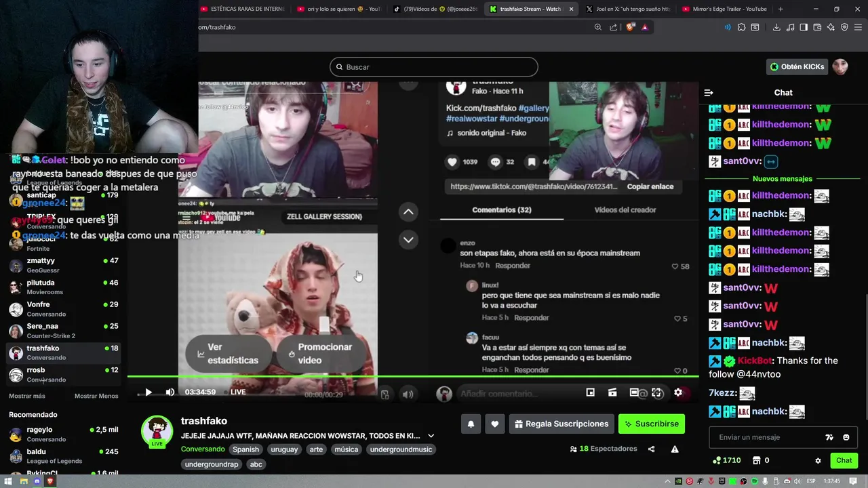This screenshot has height=488, width=868.
Task: Open browser extensions puzzle icon
Action: pyautogui.click(x=741, y=27)
